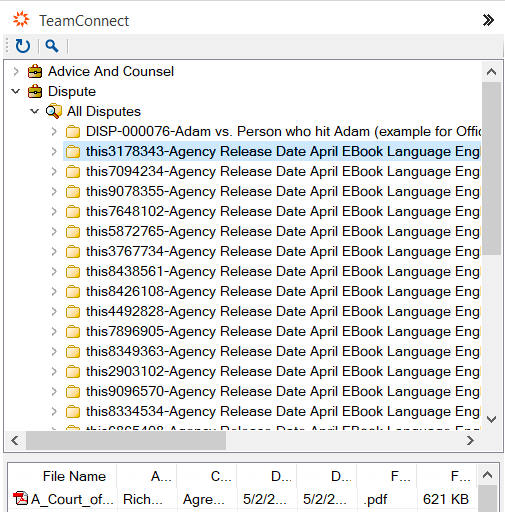Viewport: 505px width, 512px height.
Task: Click the folder icon for this3178343
Action: pos(73,152)
